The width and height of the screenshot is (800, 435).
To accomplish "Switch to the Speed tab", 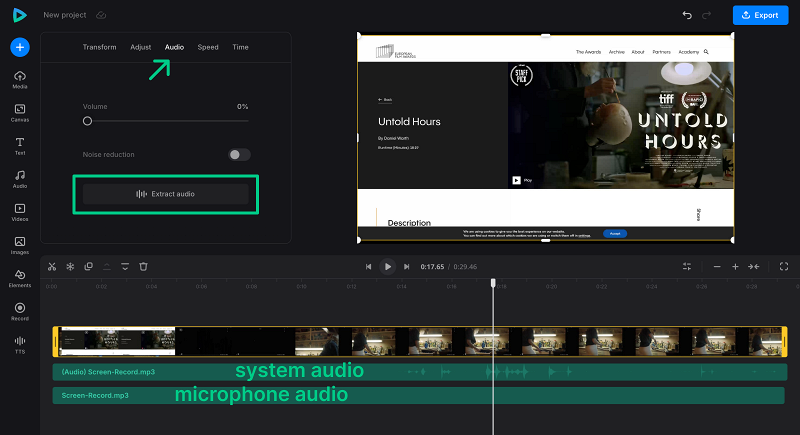I will (207, 47).
